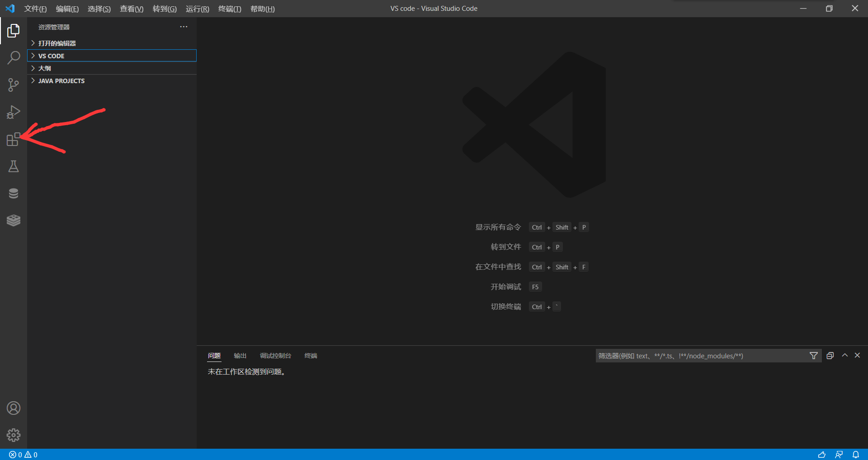The image size is (868, 460).
Task: Open the Testing view
Action: tap(14, 166)
